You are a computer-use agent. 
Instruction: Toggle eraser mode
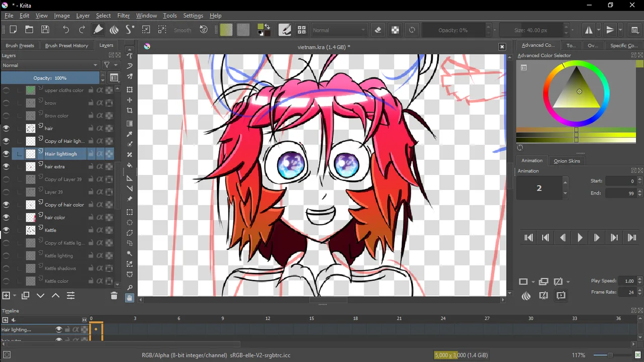coord(378,30)
